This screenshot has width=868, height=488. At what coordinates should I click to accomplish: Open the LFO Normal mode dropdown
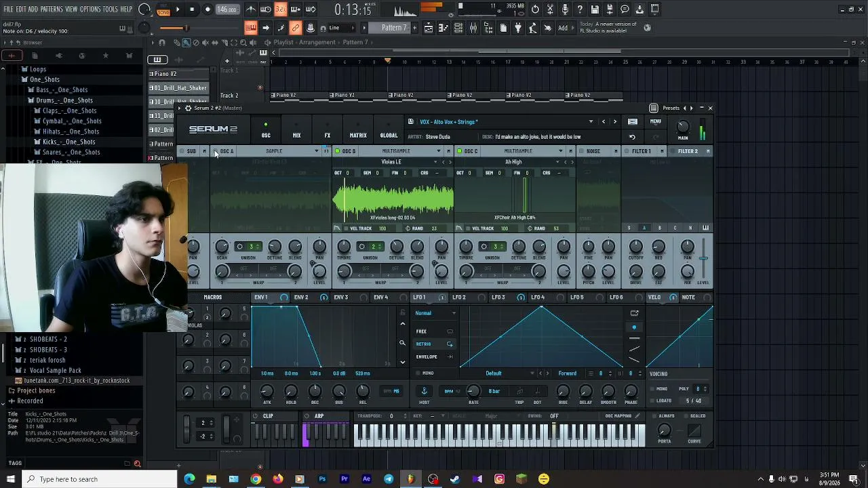coord(435,313)
